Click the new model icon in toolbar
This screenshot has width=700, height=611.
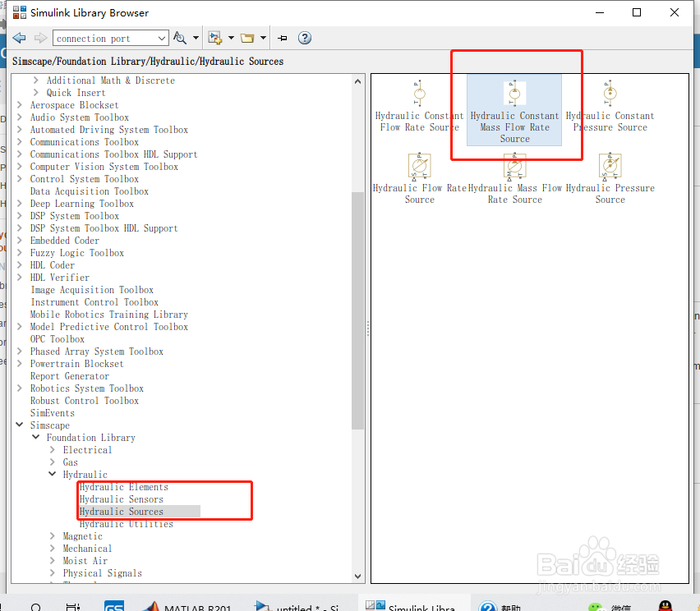tap(215, 38)
